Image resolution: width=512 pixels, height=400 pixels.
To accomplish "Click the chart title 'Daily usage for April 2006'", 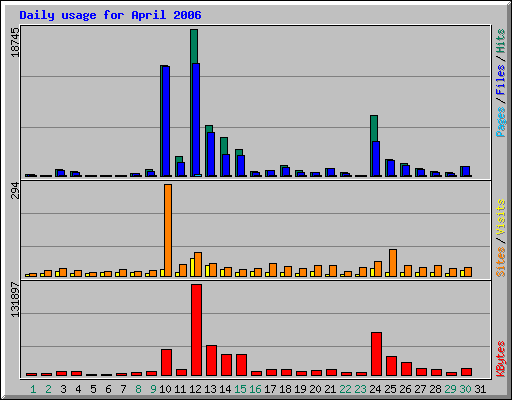I will (110, 15).
